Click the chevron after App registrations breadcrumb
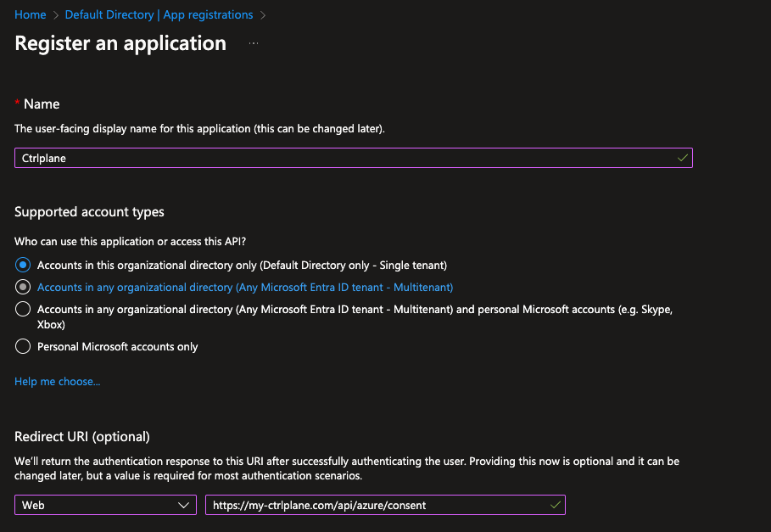Image resolution: width=771 pixels, height=532 pixels. [x=263, y=15]
